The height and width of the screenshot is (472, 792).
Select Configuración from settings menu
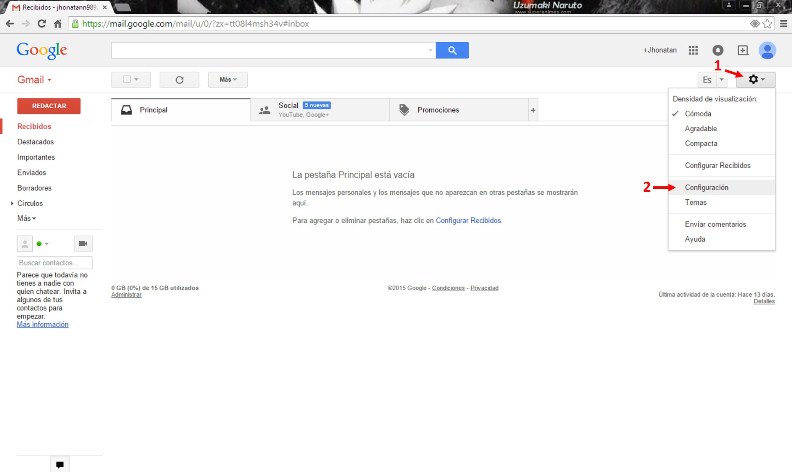click(x=722, y=187)
